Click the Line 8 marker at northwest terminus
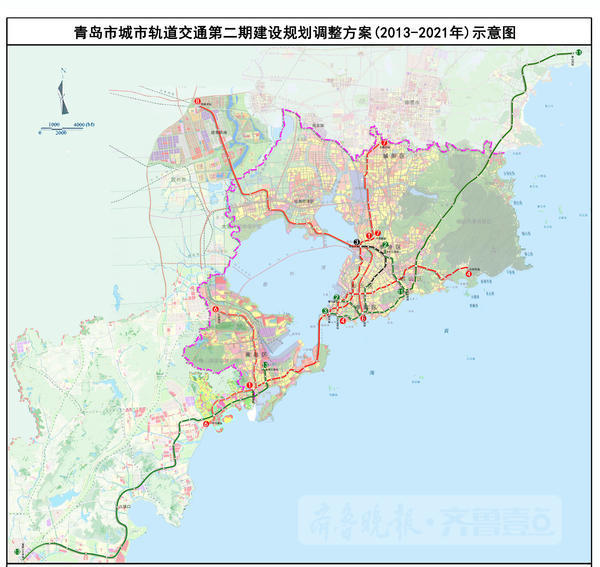This screenshot has width=600, height=567. click(198, 99)
